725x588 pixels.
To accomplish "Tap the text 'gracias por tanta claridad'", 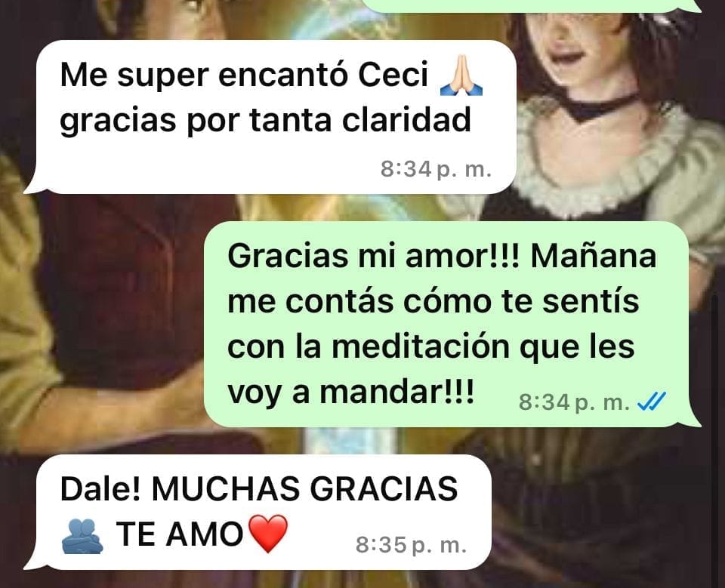I will (265, 121).
